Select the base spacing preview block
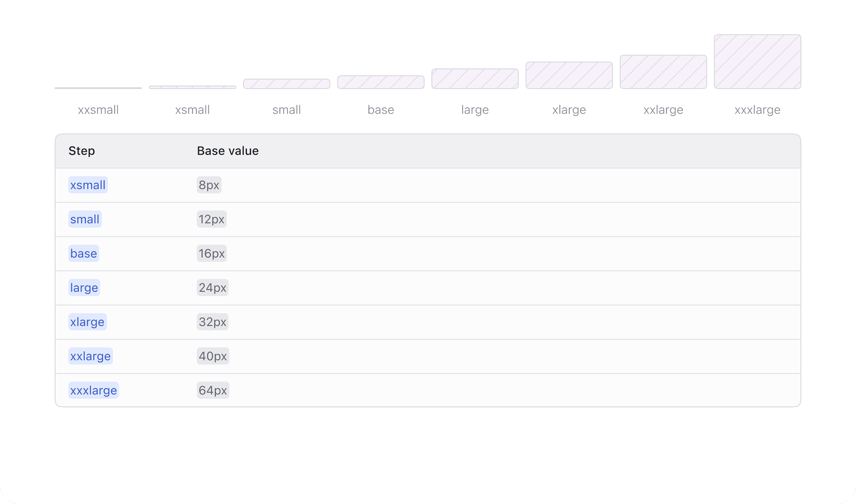 point(381,82)
